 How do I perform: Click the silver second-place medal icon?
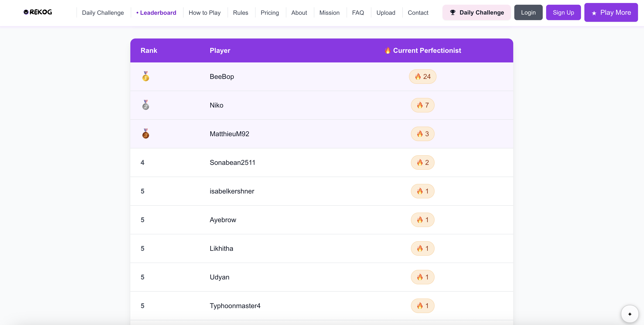click(x=146, y=105)
